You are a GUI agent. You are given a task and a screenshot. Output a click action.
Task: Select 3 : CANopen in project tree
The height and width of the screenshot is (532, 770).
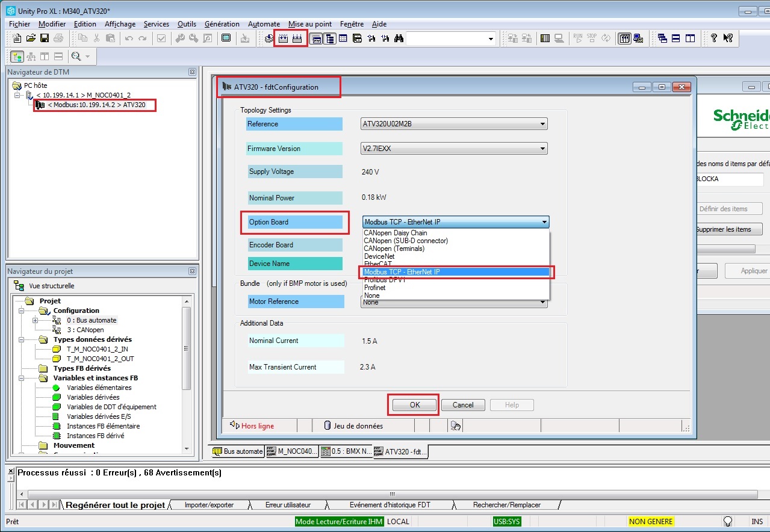(85, 330)
